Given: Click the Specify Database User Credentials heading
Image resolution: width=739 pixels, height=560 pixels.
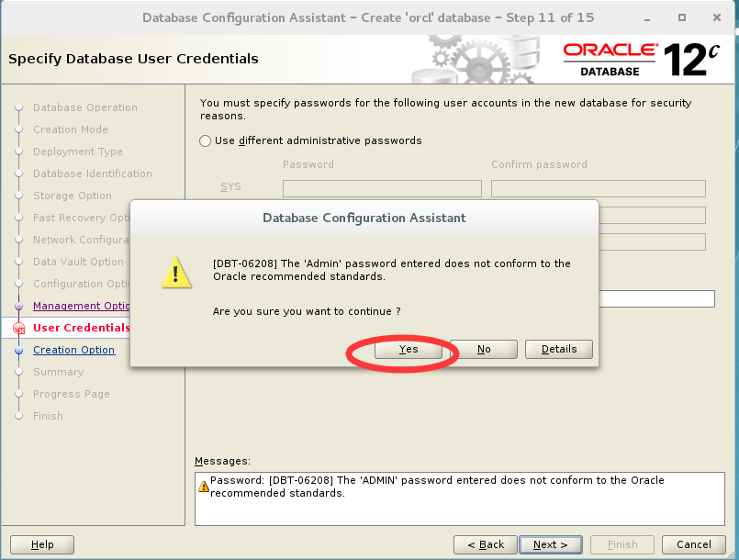Looking at the screenshot, I should pos(133,59).
